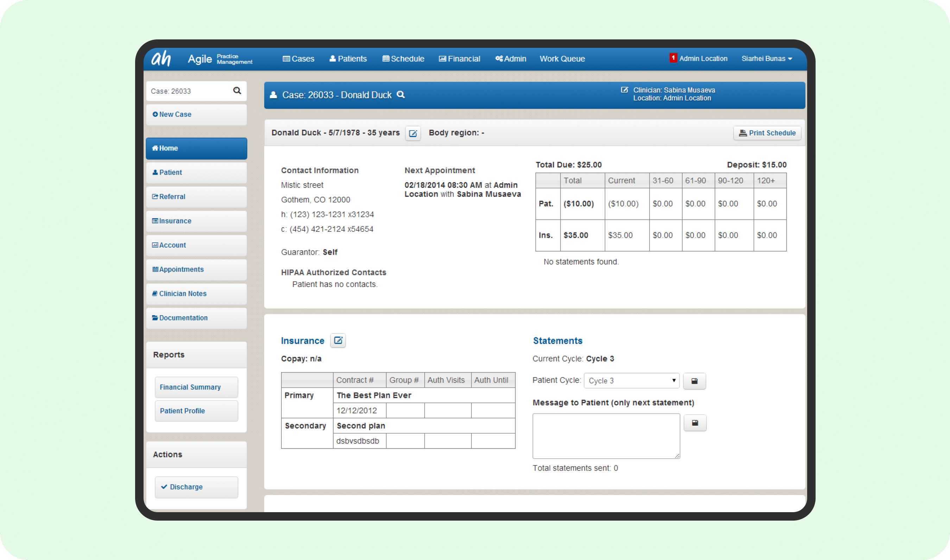The width and height of the screenshot is (950, 560).
Task: Open the Admin menu
Action: (511, 59)
